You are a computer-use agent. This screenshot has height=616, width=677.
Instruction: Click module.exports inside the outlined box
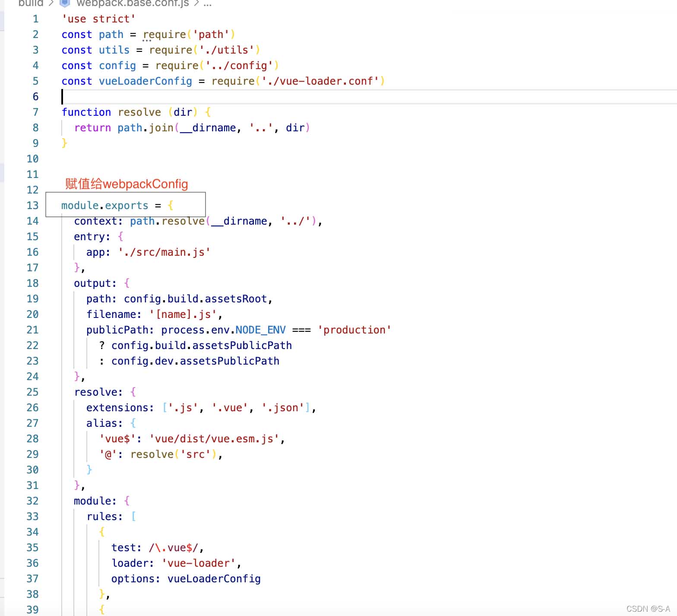pos(104,206)
